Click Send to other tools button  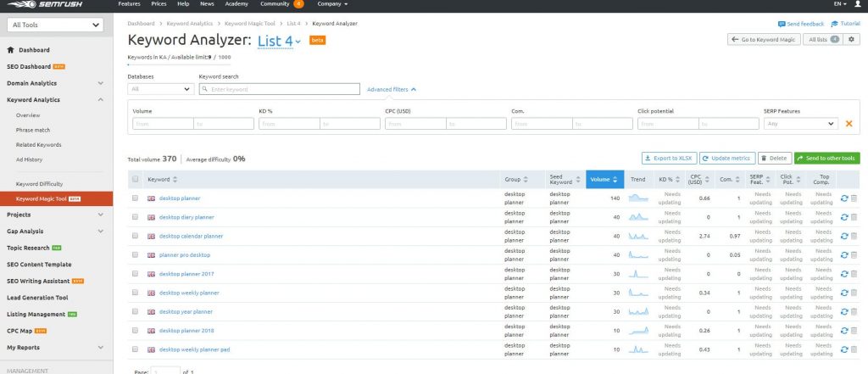click(827, 158)
